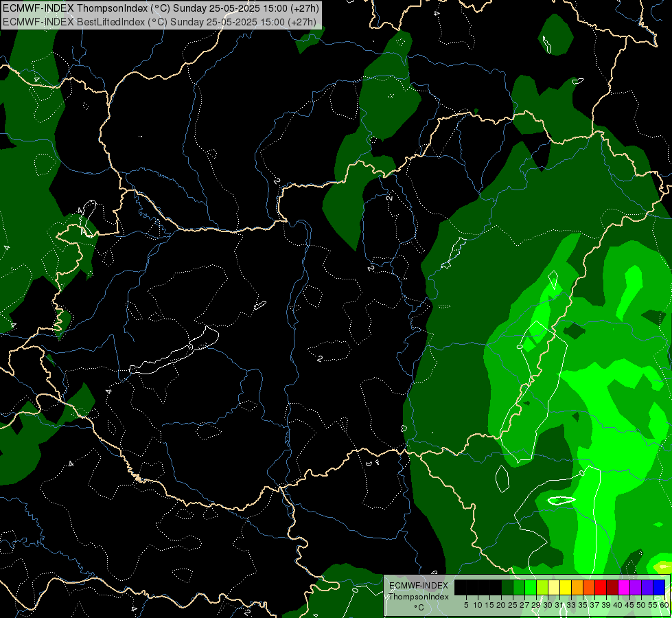This screenshot has height=618, width=672.
Task: Pick the pale yellow 30–31 legend swatch
Action: coord(554,587)
